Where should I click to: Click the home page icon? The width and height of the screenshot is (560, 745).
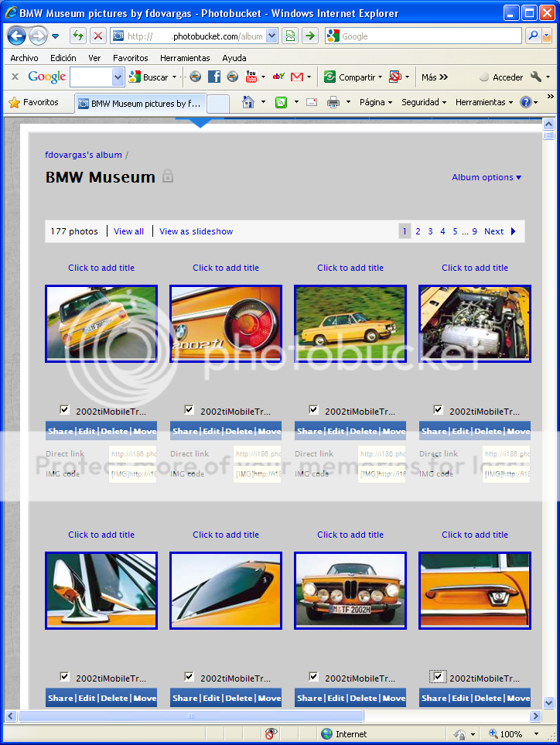coord(248,102)
